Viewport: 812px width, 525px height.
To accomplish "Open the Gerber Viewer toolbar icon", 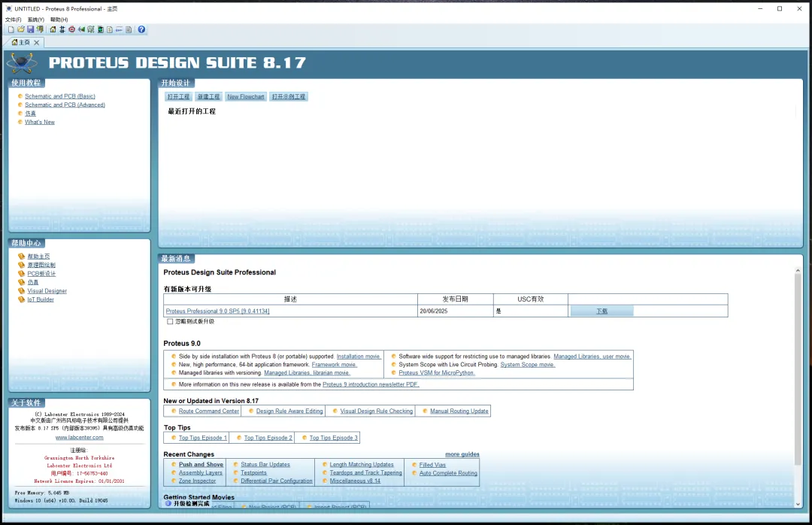I will (x=91, y=29).
